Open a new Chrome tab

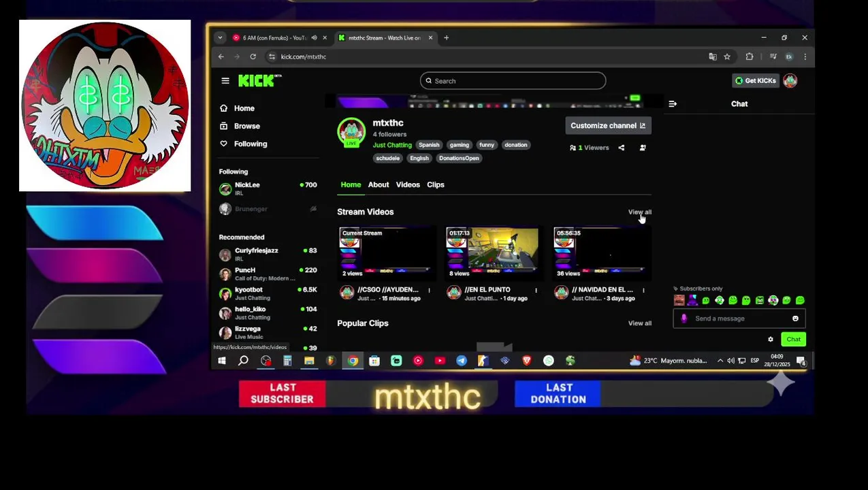(447, 38)
